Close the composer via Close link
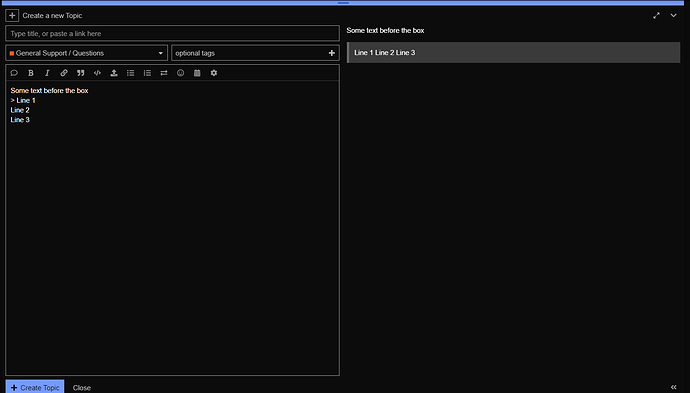The width and height of the screenshot is (690, 393). (82, 388)
